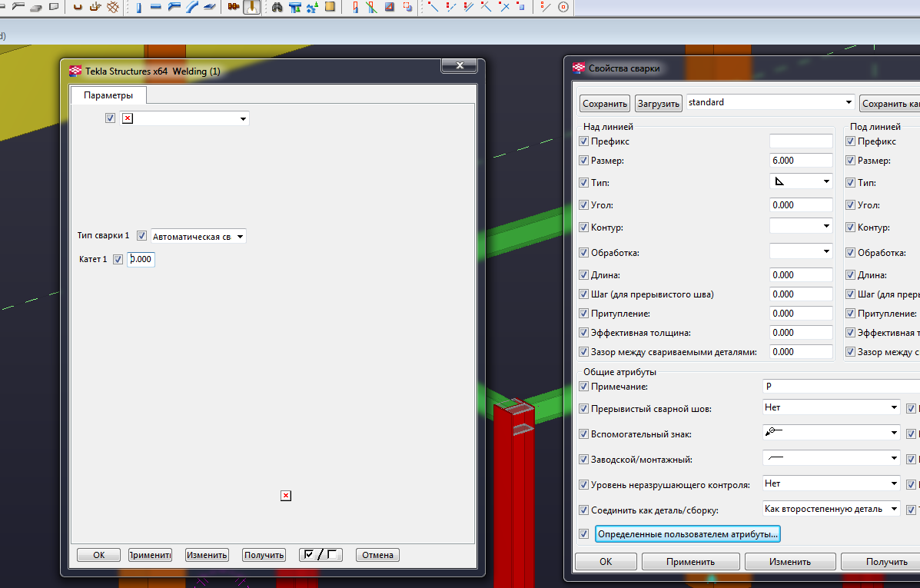920x588 pixels.
Task: Click Применить in Свойства сварки dialog
Action: [691, 562]
